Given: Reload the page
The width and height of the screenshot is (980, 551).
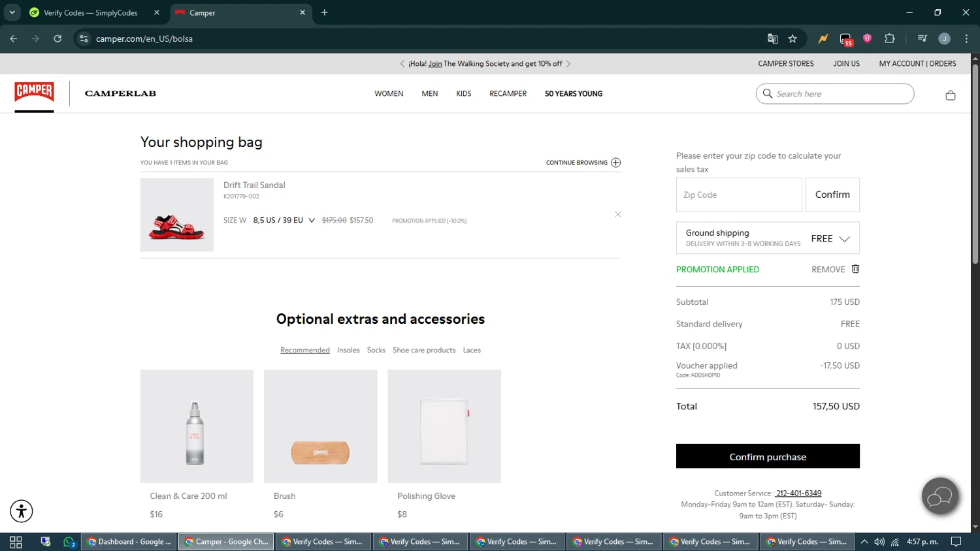Looking at the screenshot, I should point(57,39).
